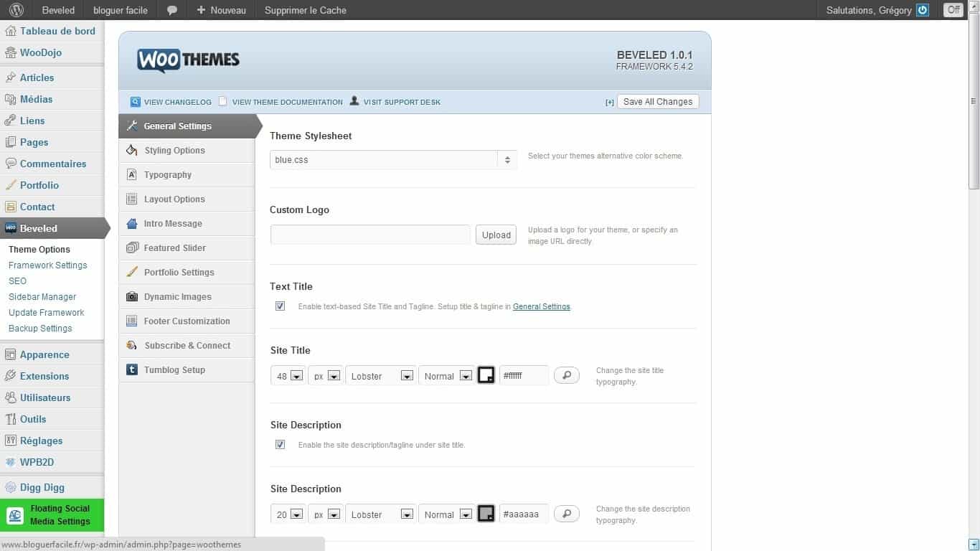Open Site Title font size 48 dropdown
The height and width of the screenshot is (551, 980).
[x=288, y=376]
